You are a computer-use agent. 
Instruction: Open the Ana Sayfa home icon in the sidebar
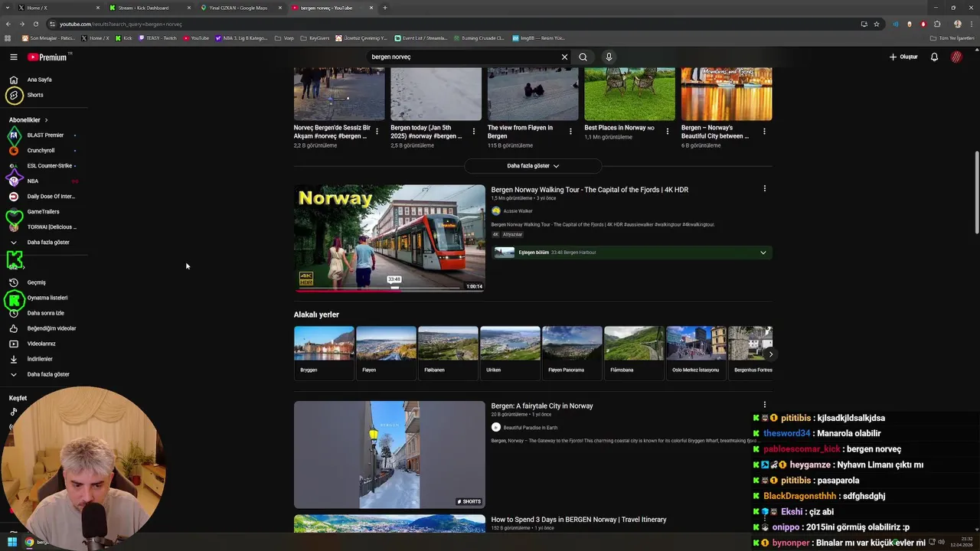tap(13, 80)
